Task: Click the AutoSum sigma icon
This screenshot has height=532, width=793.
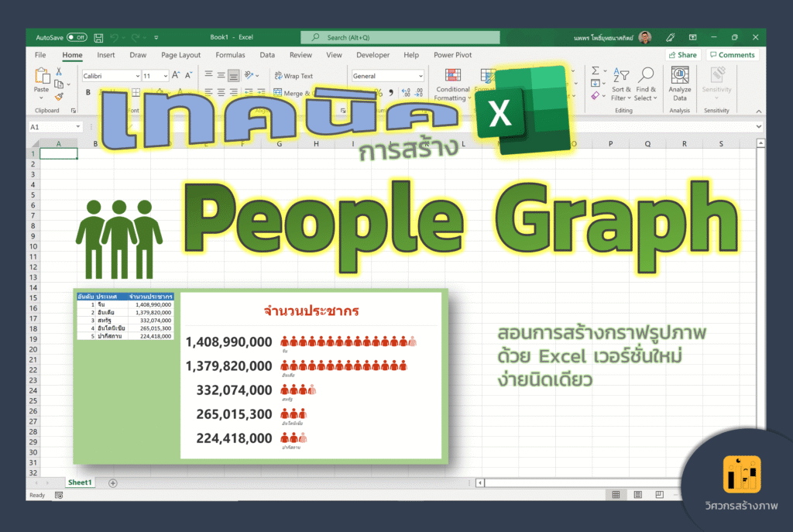Action: 596,70
